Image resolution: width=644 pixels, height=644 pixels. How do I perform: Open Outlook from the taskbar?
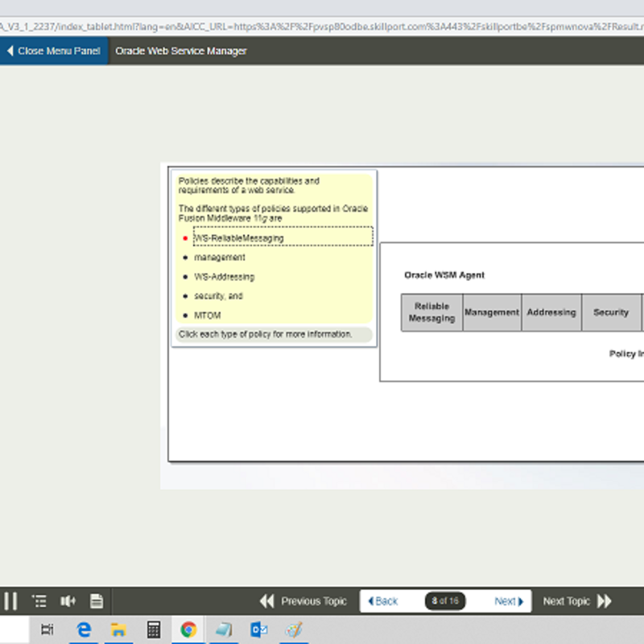tap(258, 630)
